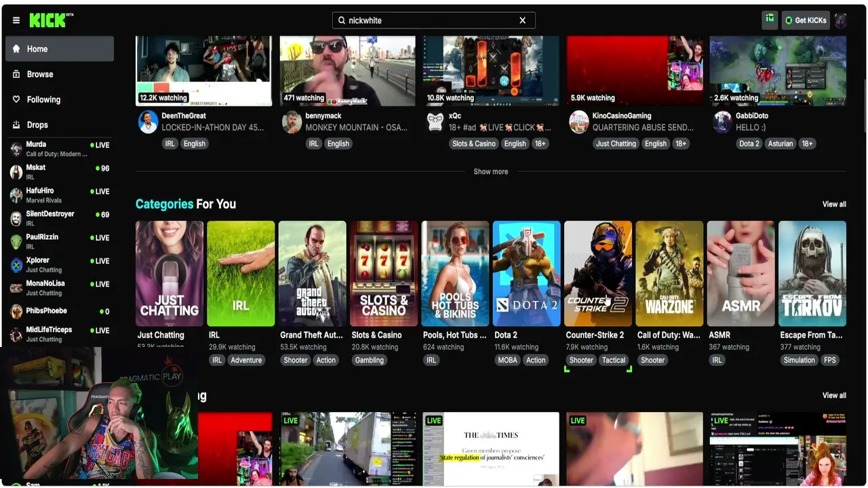
Task: Click the Gambling tag under Slots & Casino
Action: pyautogui.click(x=370, y=360)
